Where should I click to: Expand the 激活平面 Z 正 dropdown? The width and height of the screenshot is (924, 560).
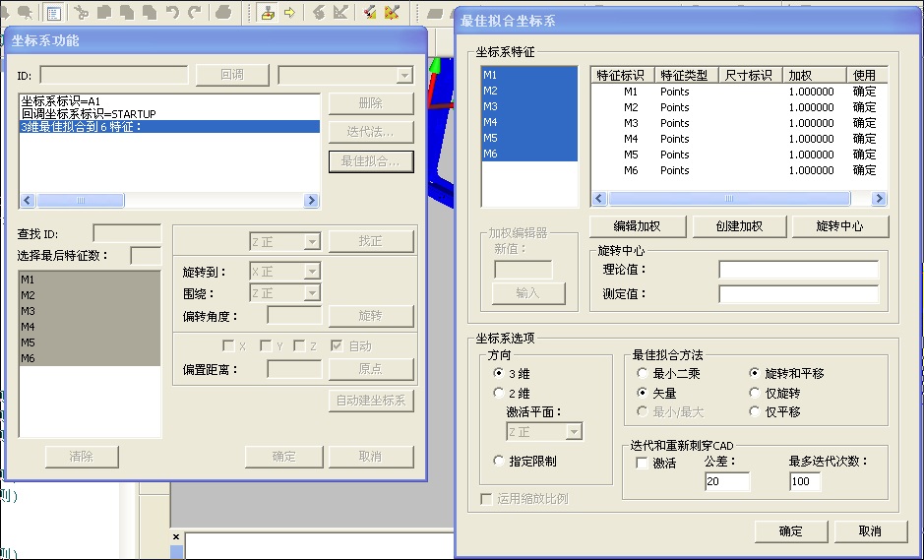(x=574, y=432)
